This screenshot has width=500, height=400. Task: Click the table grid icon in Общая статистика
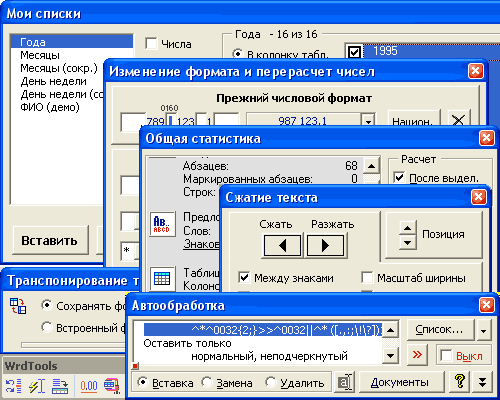(x=162, y=279)
